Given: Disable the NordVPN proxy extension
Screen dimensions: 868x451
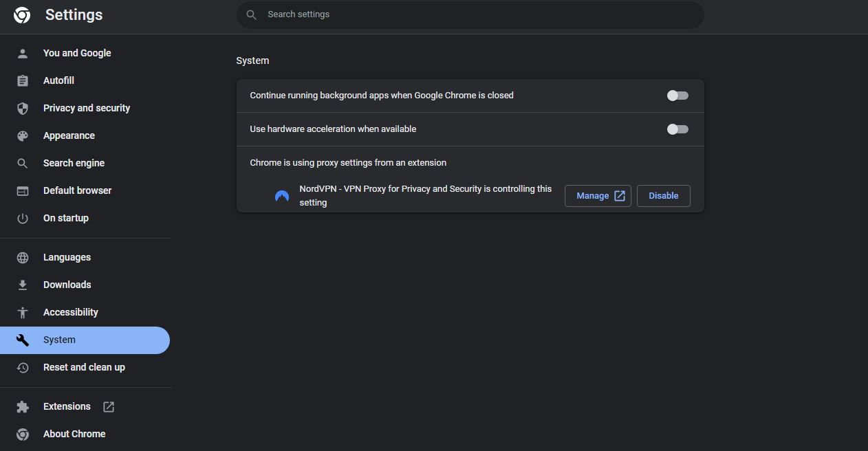Looking at the screenshot, I should tap(662, 195).
